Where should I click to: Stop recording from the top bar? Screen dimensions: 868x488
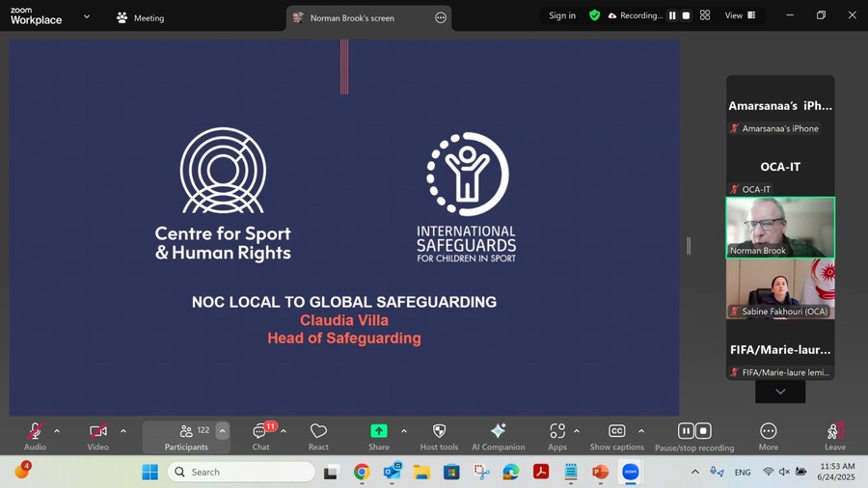click(x=686, y=15)
